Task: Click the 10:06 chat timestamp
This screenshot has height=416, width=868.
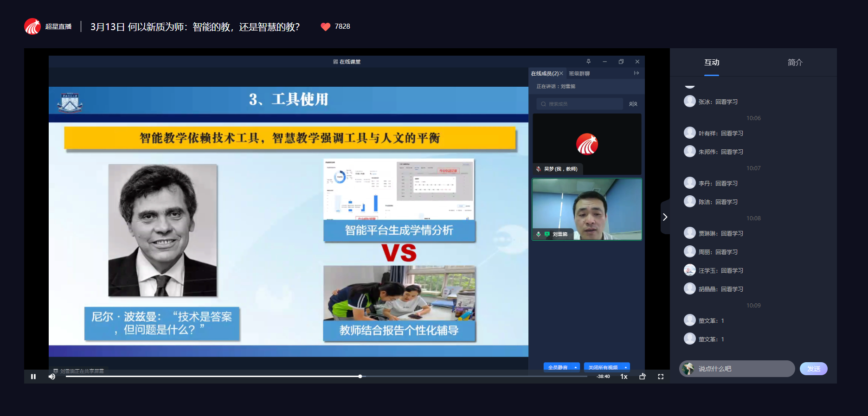Action: pos(753,118)
